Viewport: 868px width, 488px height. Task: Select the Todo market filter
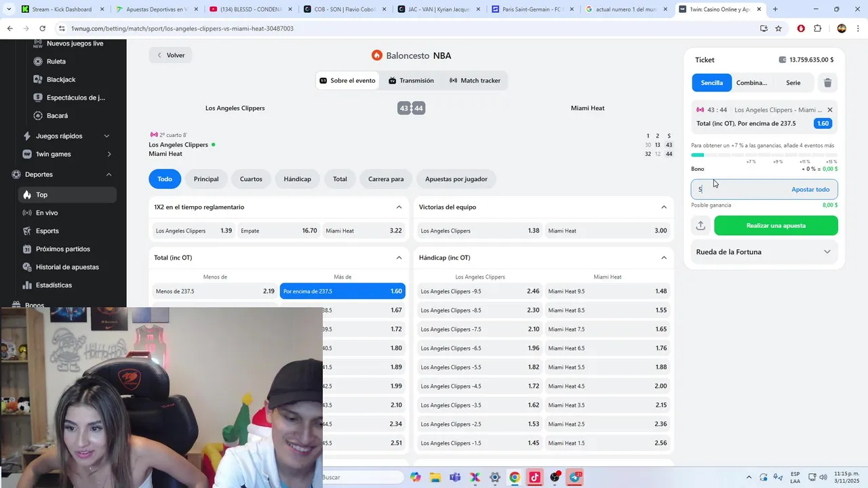click(x=165, y=179)
